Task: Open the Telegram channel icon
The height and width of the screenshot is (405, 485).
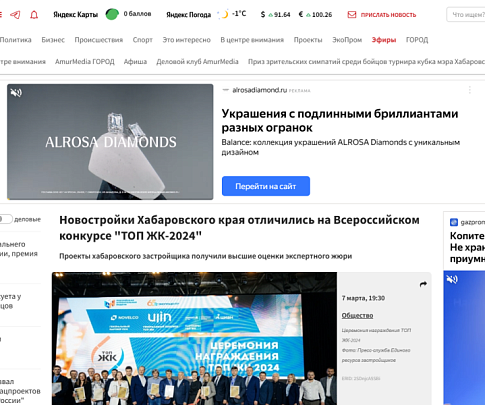Action: (15, 15)
